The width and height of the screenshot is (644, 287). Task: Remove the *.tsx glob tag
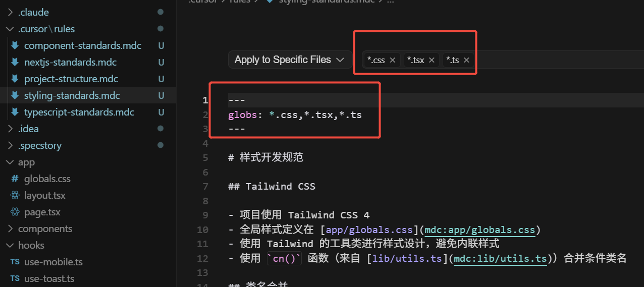click(x=432, y=60)
